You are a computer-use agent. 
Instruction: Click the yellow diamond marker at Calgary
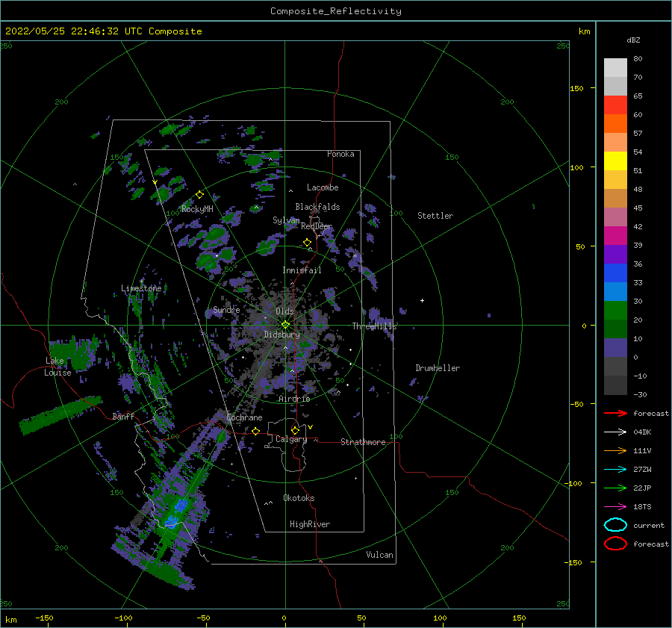pos(295,430)
